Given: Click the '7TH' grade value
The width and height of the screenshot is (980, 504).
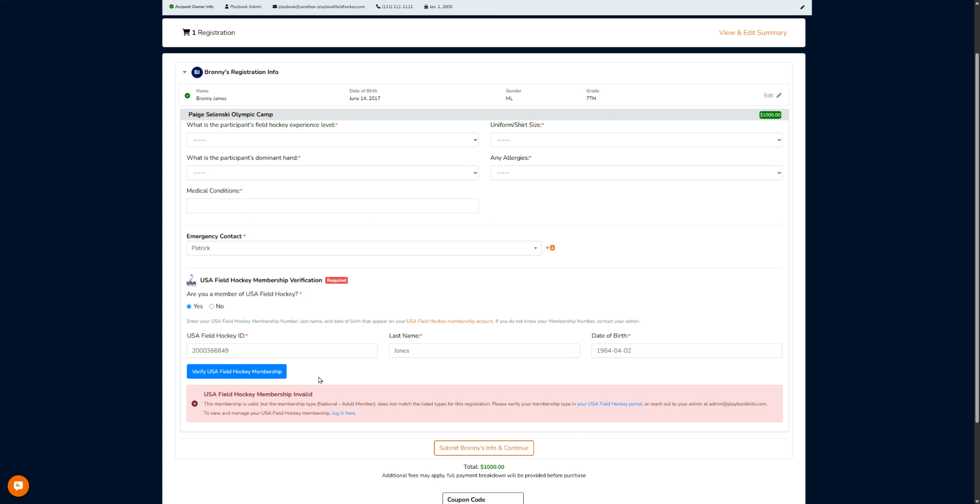Looking at the screenshot, I should pyautogui.click(x=591, y=99).
